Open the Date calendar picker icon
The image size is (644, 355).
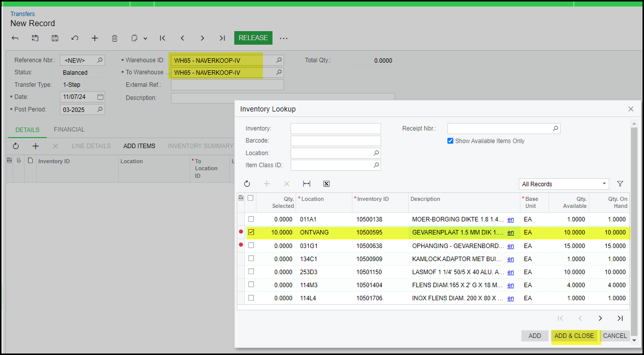pyautogui.click(x=100, y=97)
